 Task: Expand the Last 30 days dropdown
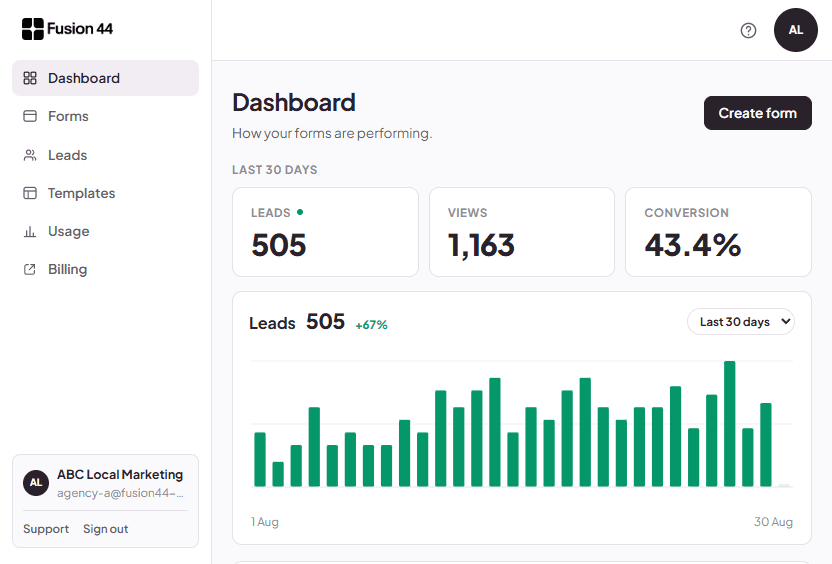coord(741,322)
